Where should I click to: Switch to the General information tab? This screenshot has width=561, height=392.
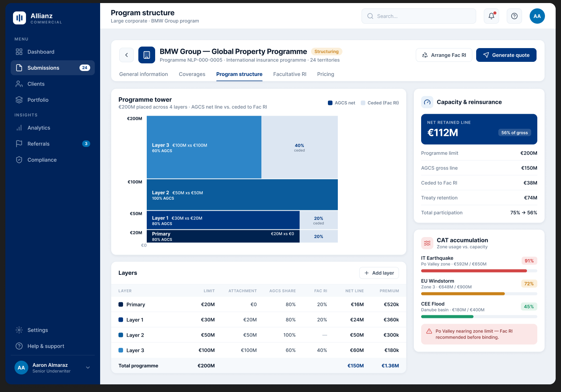[144, 74]
